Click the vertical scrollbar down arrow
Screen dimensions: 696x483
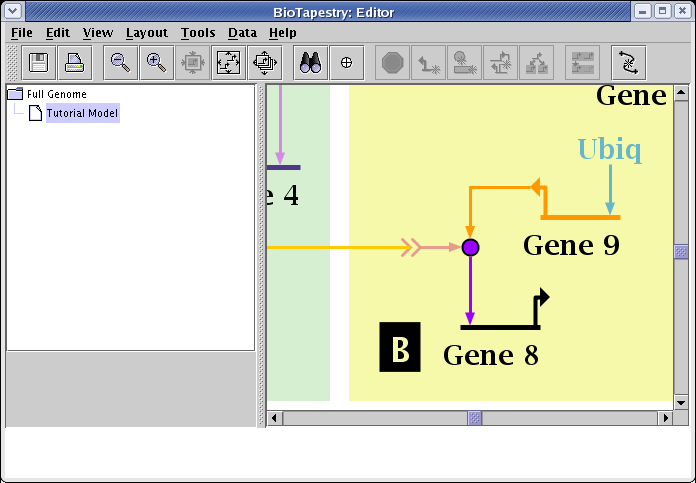click(681, 402)
